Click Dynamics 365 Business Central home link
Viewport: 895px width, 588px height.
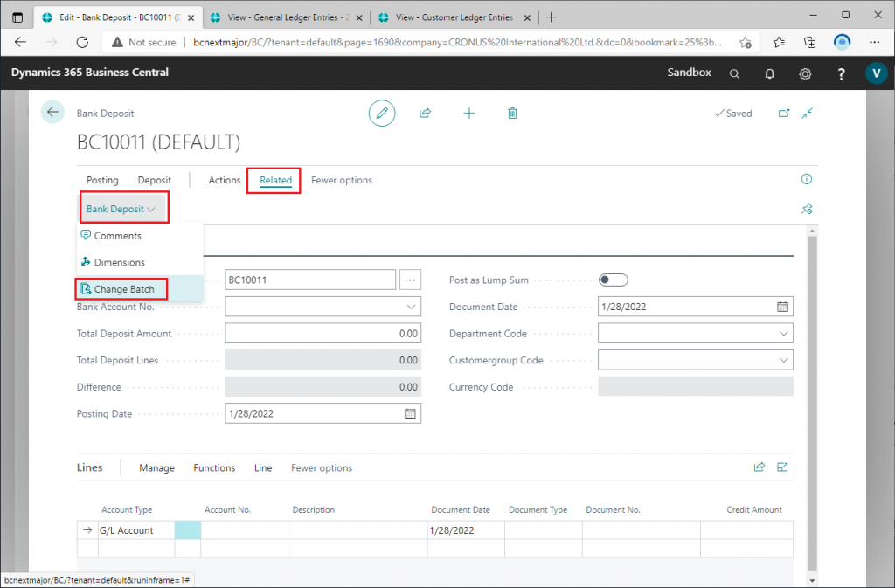90,73
